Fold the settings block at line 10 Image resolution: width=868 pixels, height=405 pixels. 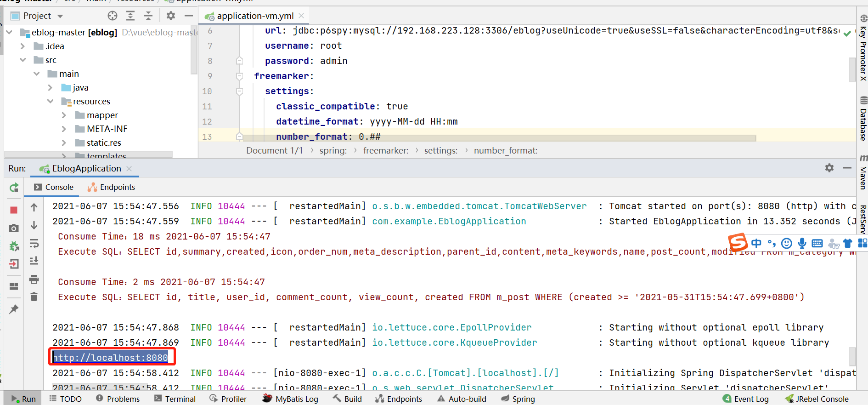pyautogui.click(x=239, y=91)
